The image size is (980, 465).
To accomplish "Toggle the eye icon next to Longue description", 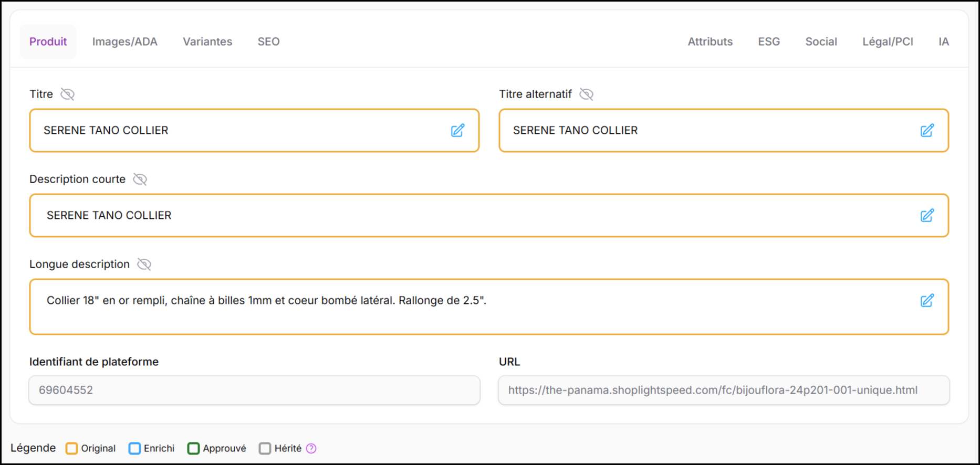I will point(144,265).
